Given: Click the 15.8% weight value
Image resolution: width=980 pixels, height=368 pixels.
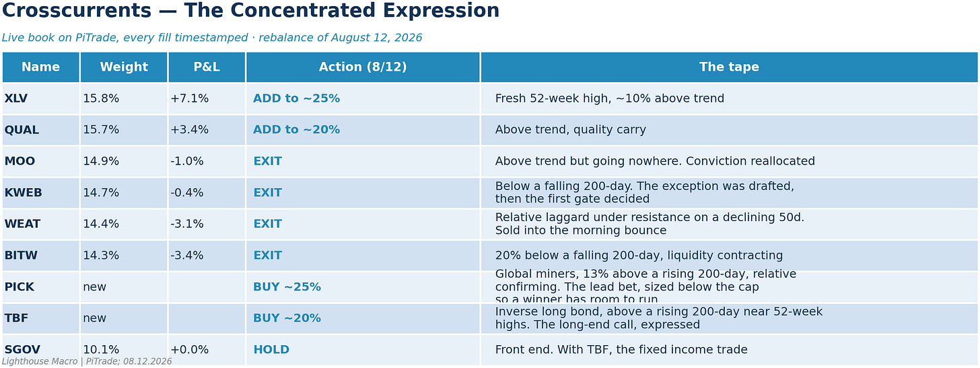Looking at the screenshot, I should tap(101, 98).
